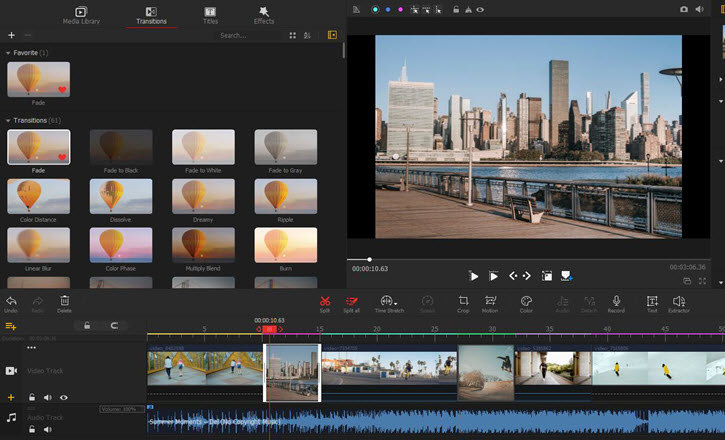Click the Text tool in toolbar

(652, 302)
